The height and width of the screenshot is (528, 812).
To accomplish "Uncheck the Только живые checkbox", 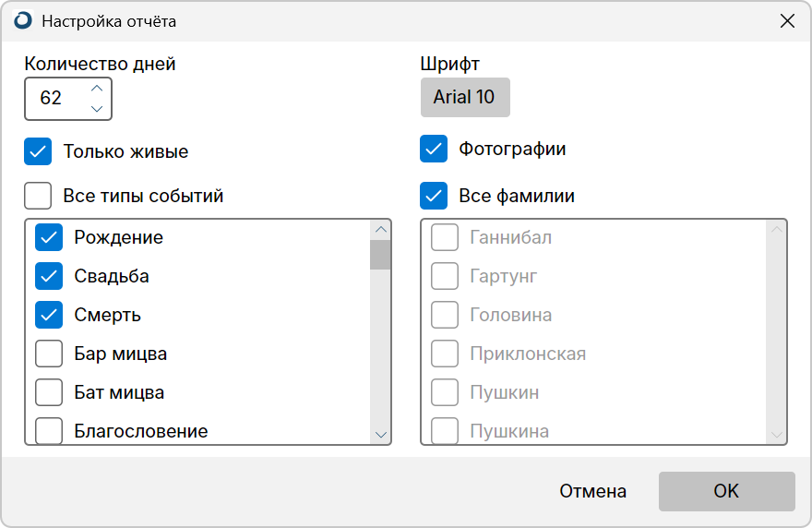I will 38,151.
